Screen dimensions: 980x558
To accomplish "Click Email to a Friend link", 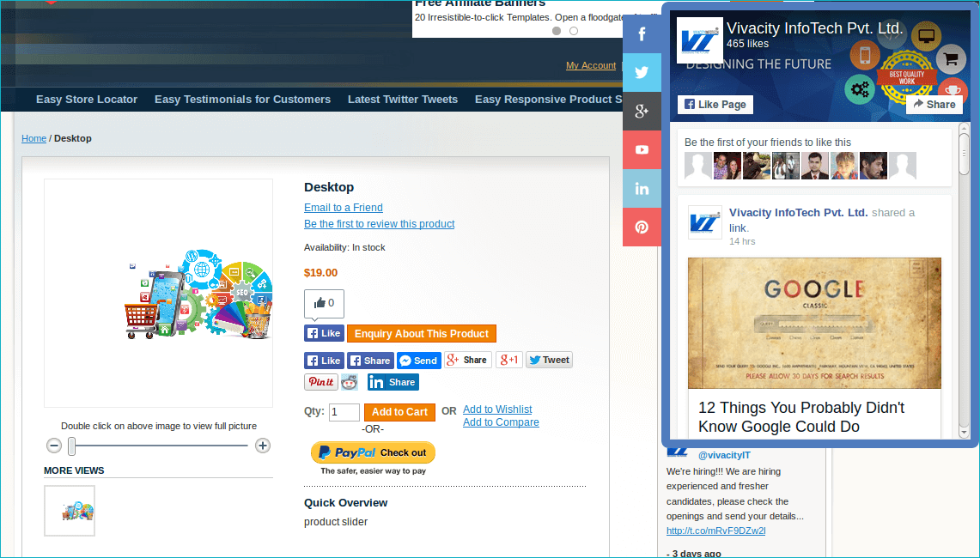I will (x=343, y=208).
